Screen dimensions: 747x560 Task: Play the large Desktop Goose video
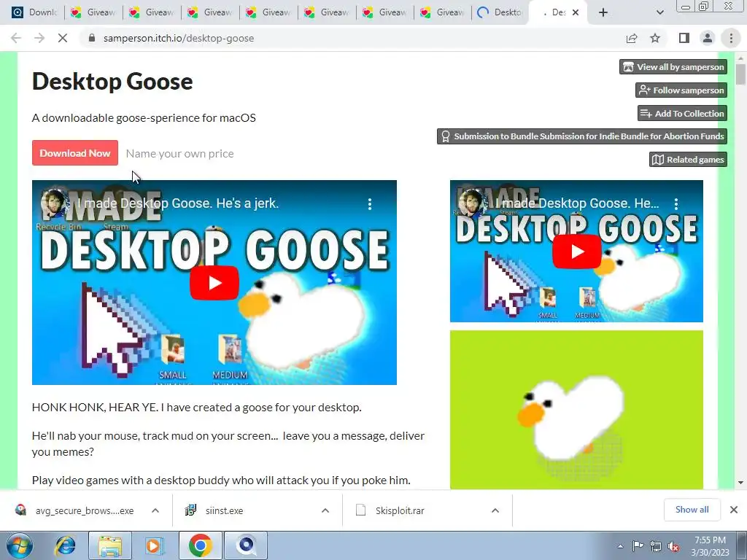pos(214,283)
